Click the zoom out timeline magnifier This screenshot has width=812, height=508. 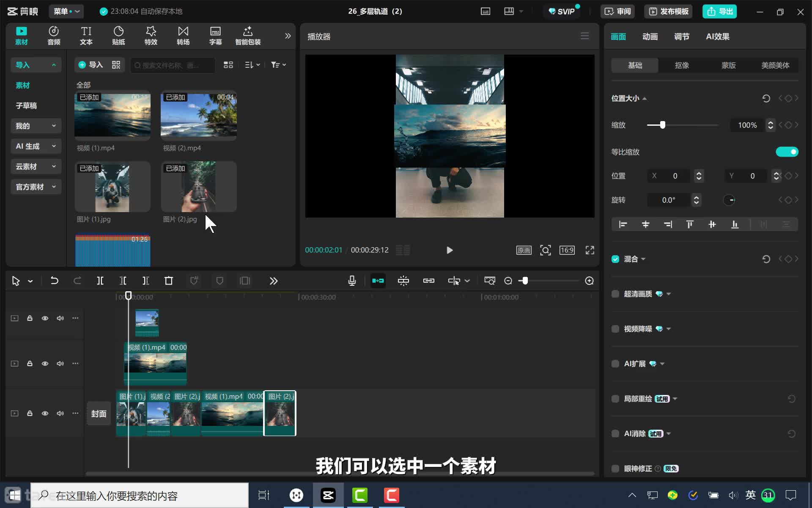coord(508,281)
